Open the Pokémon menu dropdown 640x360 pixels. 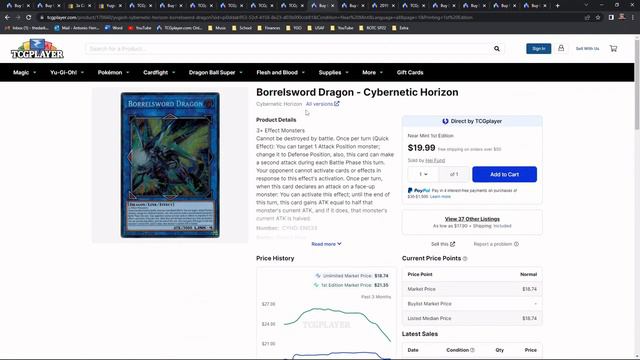click(x=113, y=72)
